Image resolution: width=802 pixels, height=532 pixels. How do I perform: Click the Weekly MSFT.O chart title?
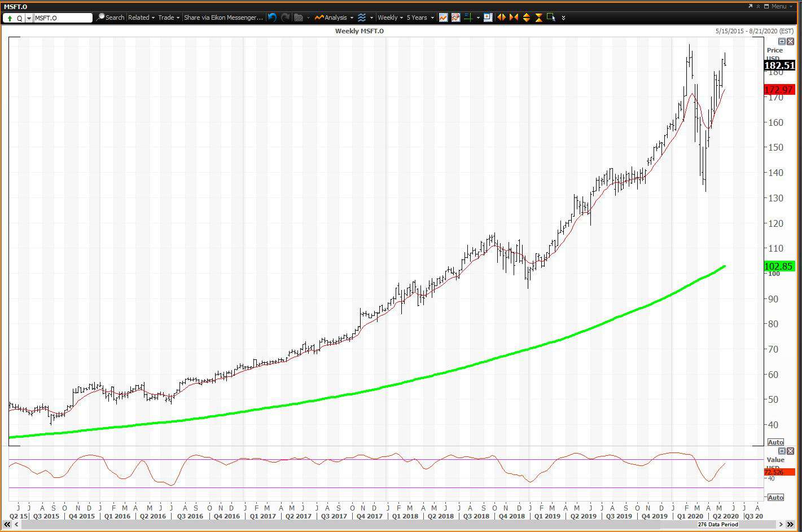point(360,31)
